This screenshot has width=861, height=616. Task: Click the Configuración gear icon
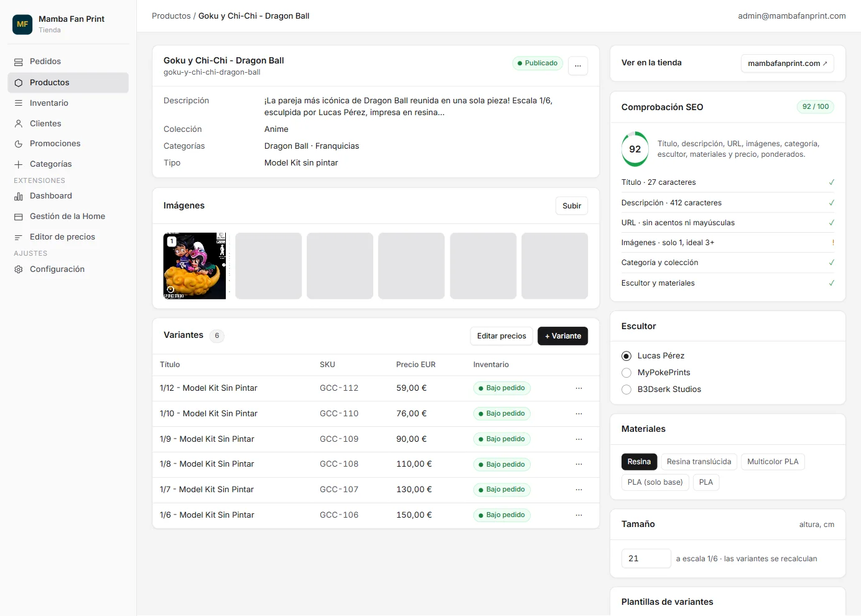pos(19,269)
